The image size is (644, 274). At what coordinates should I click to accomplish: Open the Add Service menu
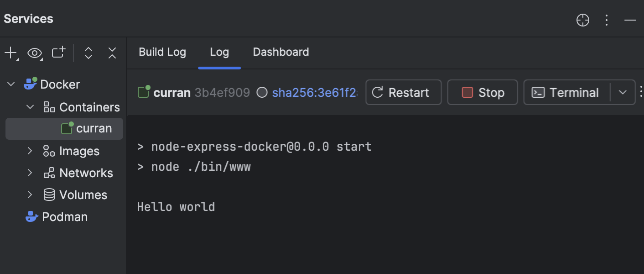click(x=10, y=53)
